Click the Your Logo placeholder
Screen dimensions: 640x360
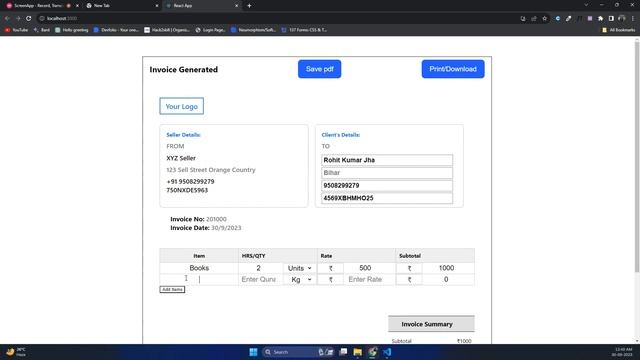click(182, 106)
